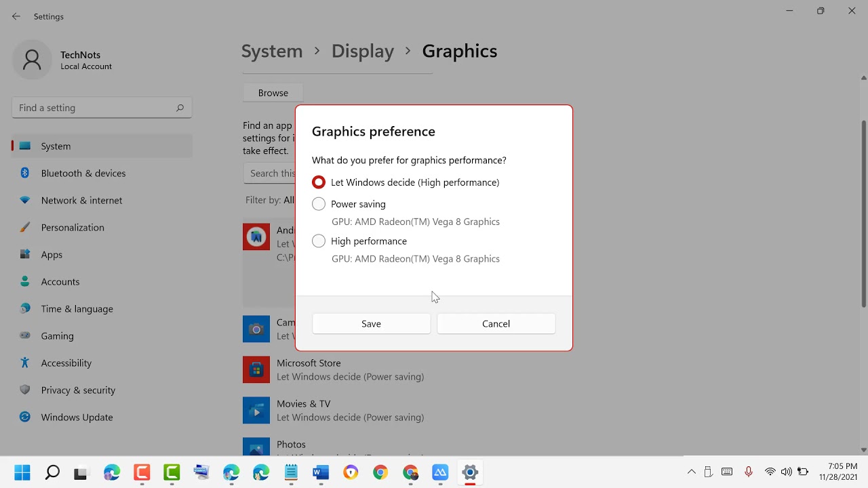Click the Settings page vertical scrollbar
Viewport: 868px width, 488px height.
863,213
